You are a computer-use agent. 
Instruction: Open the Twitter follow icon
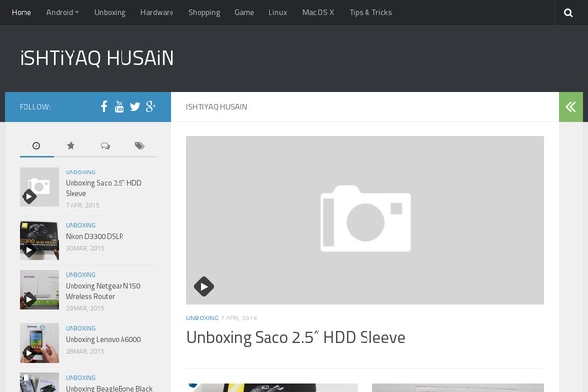pos(135,107)
